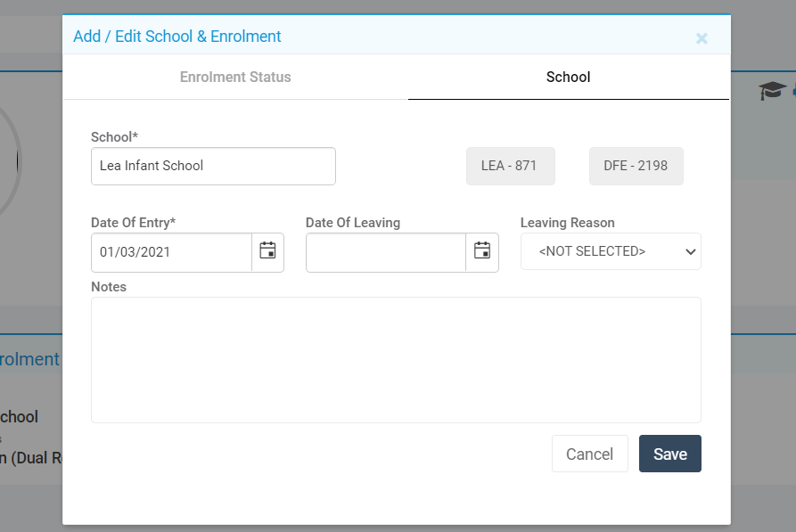Focus the Date Of Entry field
Screen dimensions: 796x532
[x=171, y=252]
